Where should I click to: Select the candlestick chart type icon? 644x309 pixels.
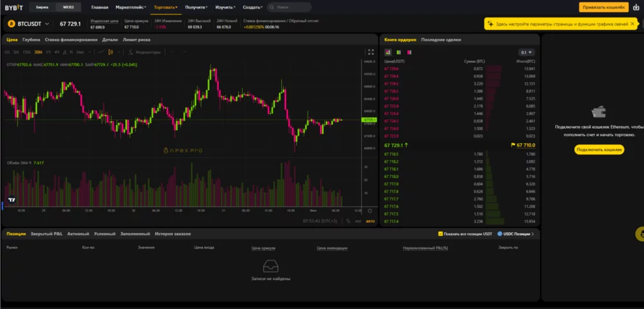(111, 52)
